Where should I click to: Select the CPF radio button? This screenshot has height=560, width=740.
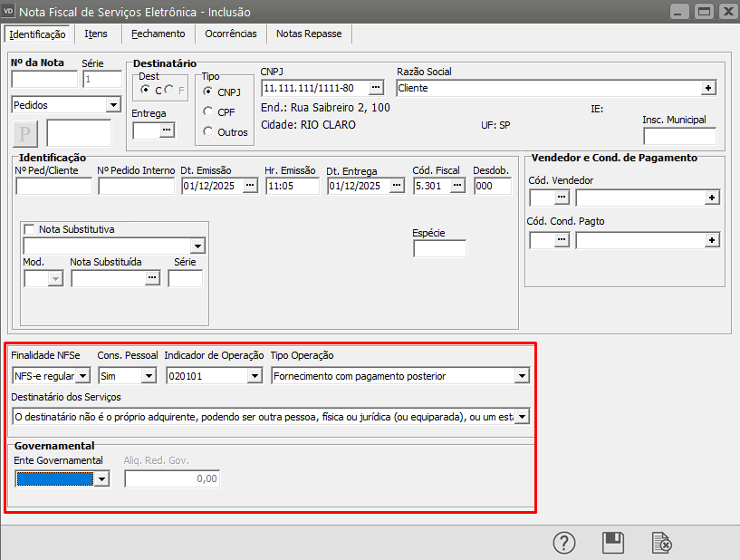pos(209,111)
